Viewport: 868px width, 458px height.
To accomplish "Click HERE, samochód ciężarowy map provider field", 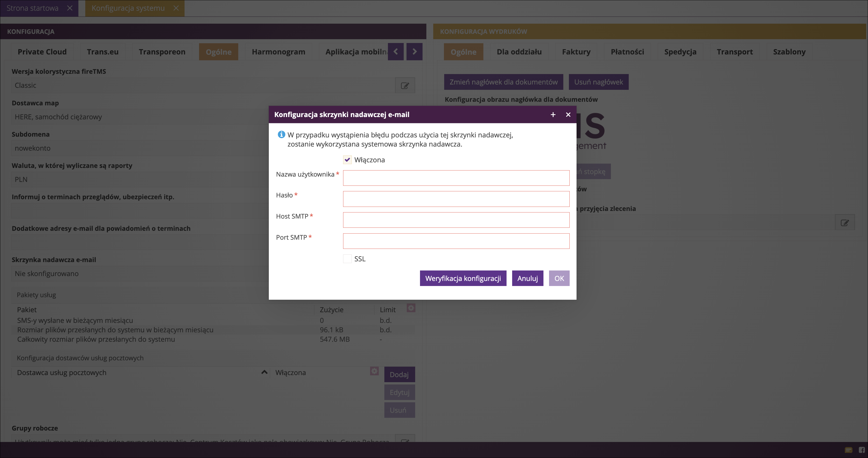I will coord(140,117).
